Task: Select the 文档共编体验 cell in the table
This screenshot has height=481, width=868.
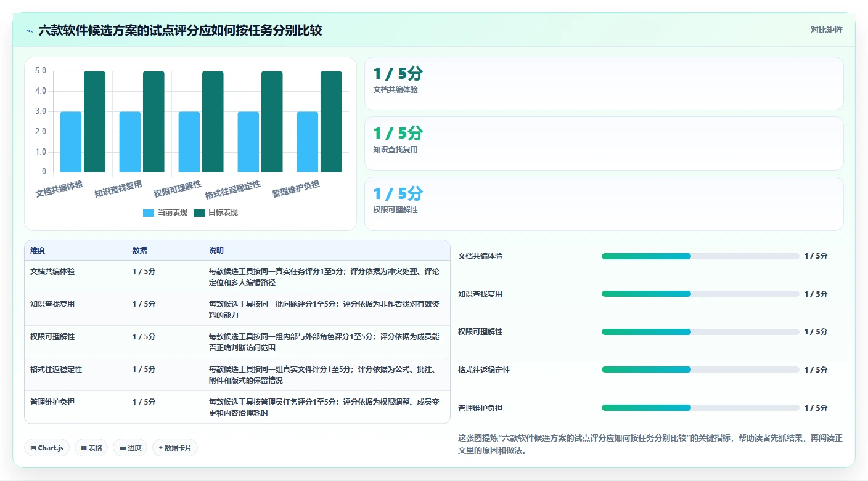Action: (52, 271)
